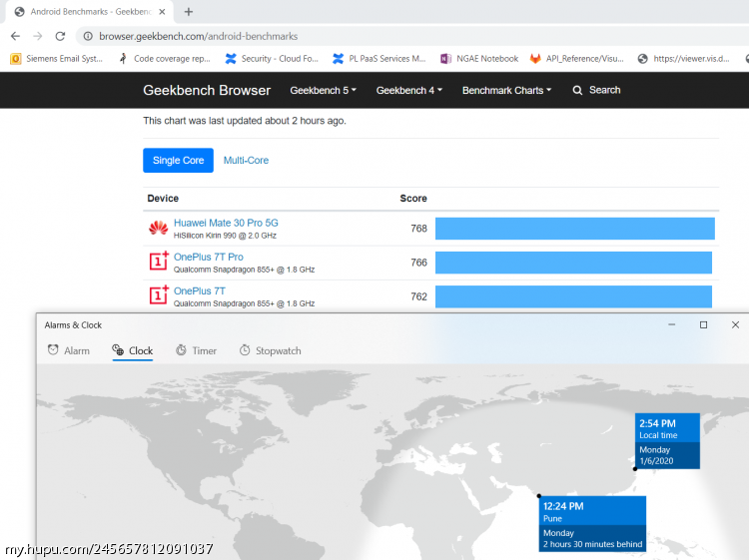This screenshot has height=560, width=749.
Task: Expand the Geekbench 5 dropdown menu
Action: pyautogui.click(x=323, y=90)
